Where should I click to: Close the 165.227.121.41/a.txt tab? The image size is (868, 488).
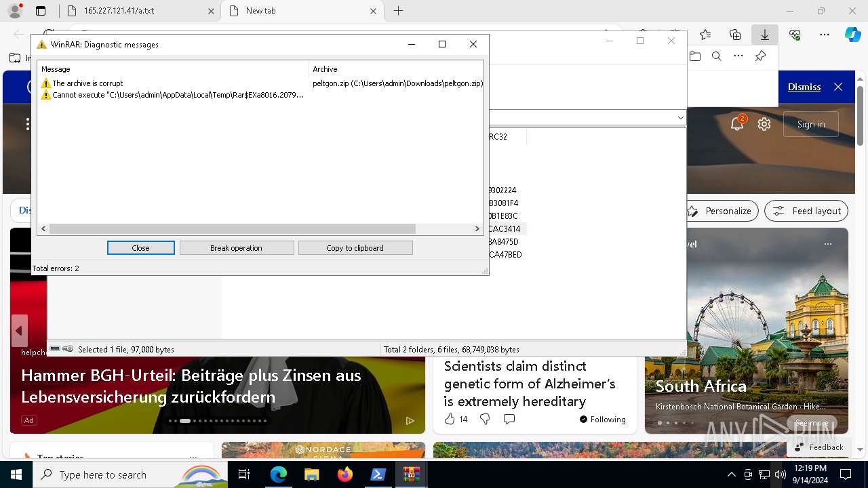211,11
